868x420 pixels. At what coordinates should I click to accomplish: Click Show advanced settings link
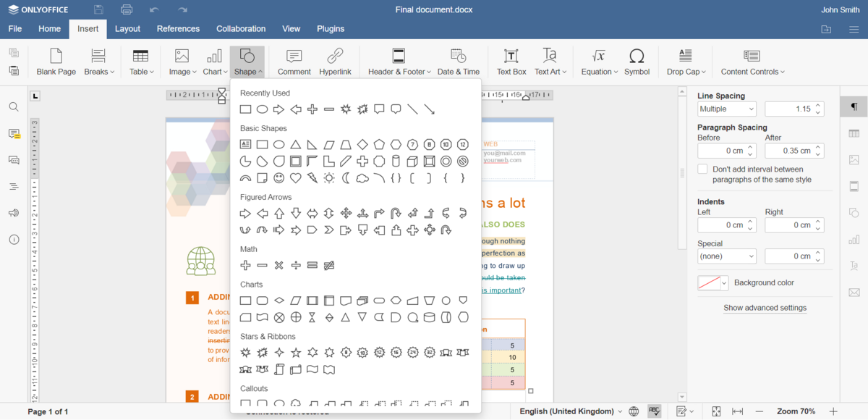coord(765,308)
